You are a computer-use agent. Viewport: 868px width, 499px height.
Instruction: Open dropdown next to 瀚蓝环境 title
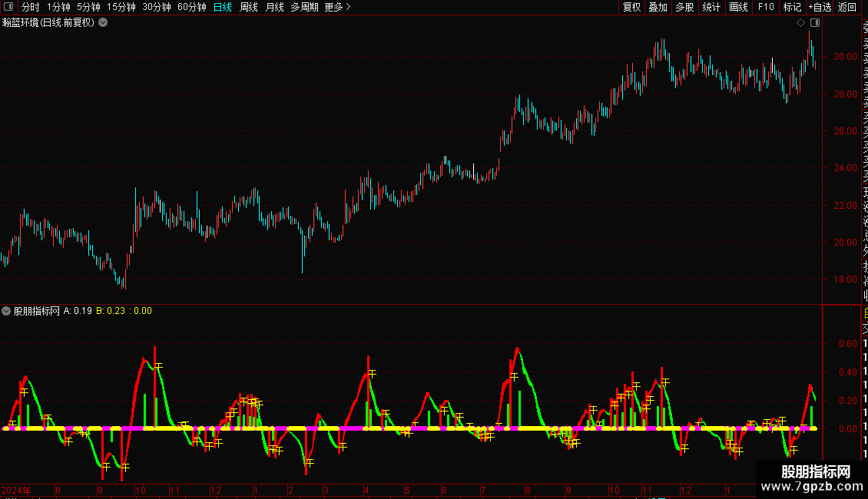coord(103,23)
